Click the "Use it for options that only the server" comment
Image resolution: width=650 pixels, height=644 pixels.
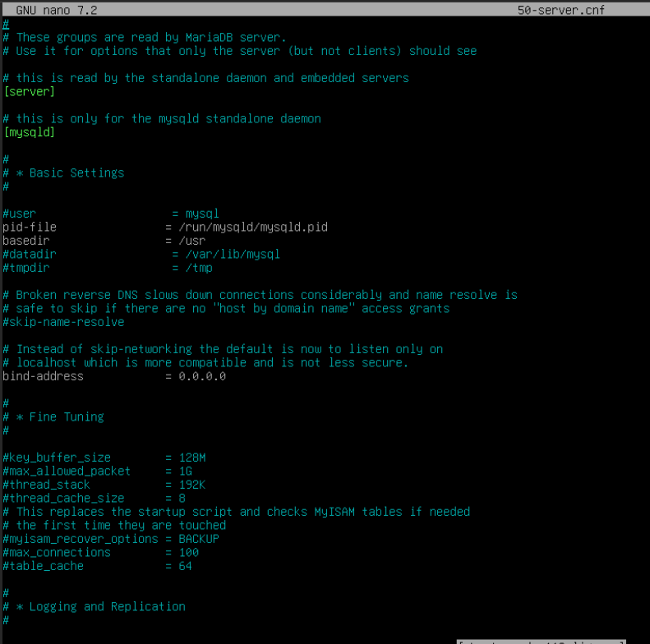[240, 51]
